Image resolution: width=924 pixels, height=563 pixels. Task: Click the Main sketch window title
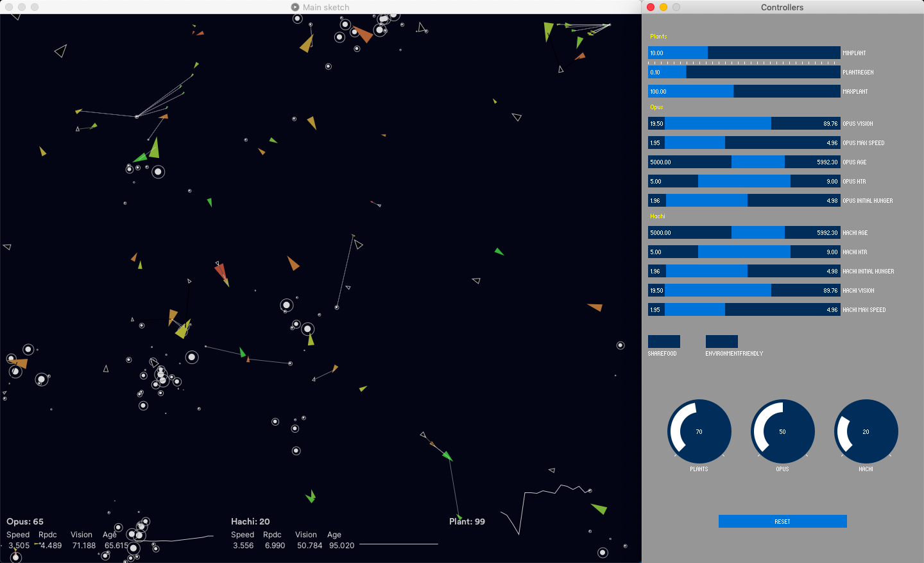click(325, 7)
